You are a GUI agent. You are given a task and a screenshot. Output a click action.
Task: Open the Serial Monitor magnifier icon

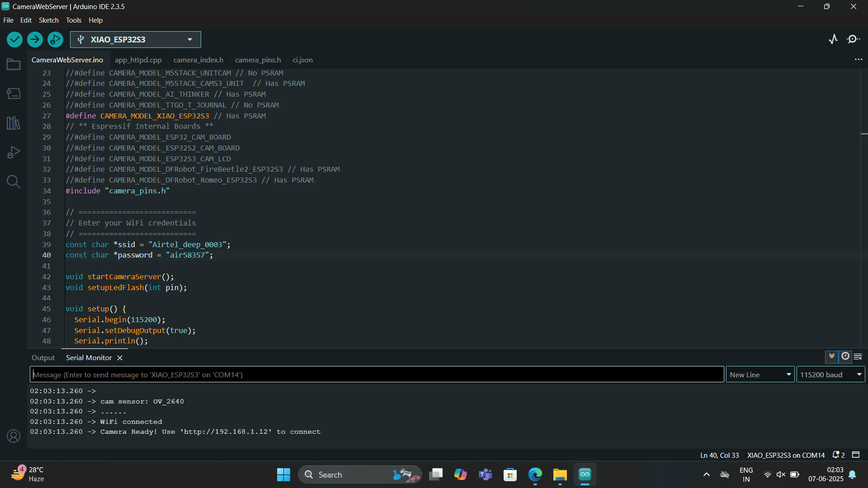[853, 39]
